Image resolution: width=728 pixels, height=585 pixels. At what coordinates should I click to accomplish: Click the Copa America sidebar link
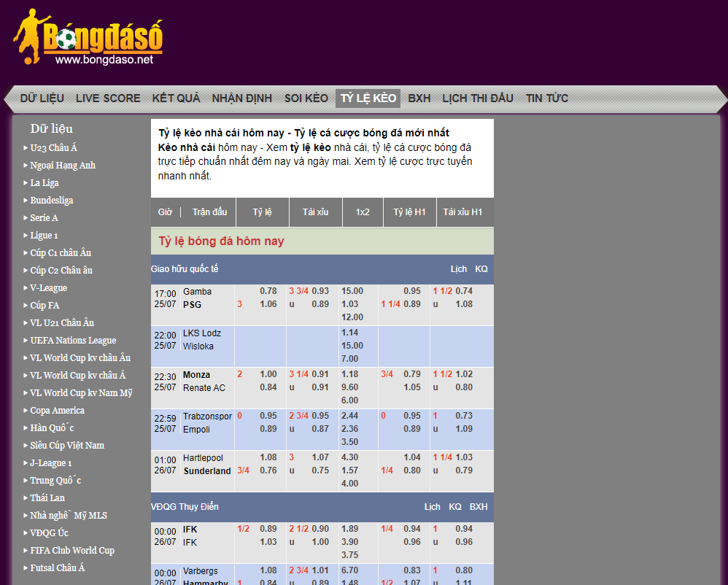[57, 411]
